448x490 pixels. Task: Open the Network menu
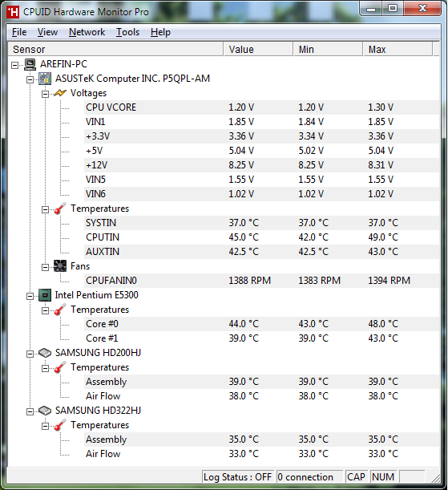pyautogui.click(x=87, y=32)
